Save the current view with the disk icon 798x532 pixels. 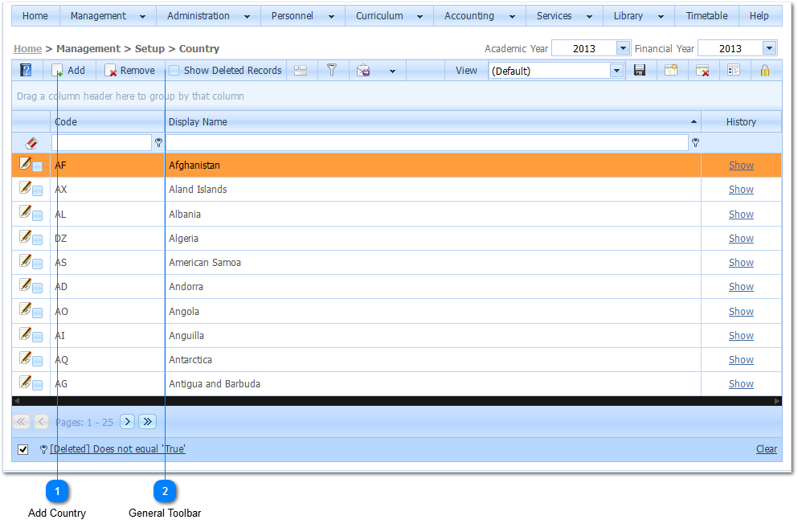pyautogui.click(x=640, y=71)
